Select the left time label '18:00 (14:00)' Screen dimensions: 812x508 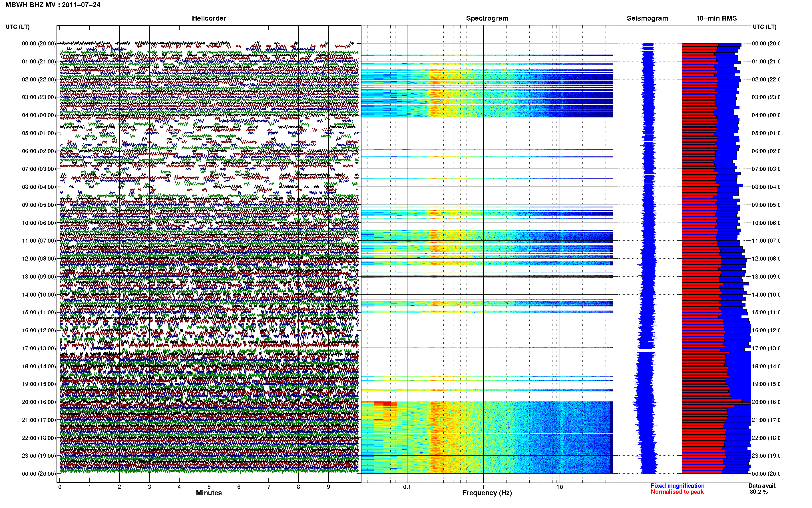pyautogui.click(x=39, y=366)
